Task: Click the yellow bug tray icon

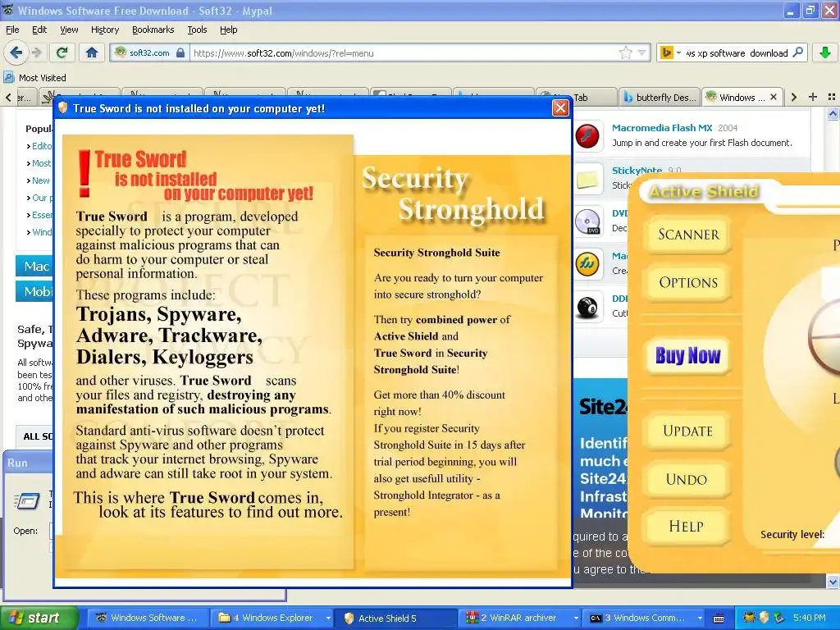Action: pos(749,618)
